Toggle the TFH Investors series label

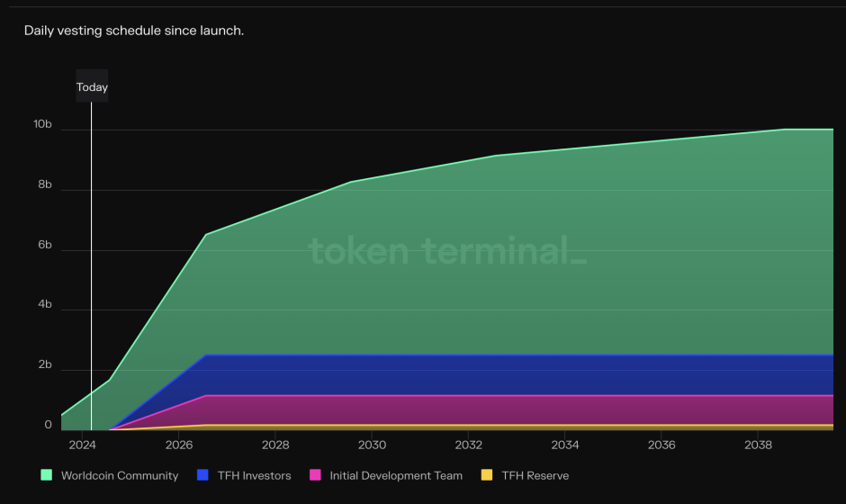(x=254, y=475)
